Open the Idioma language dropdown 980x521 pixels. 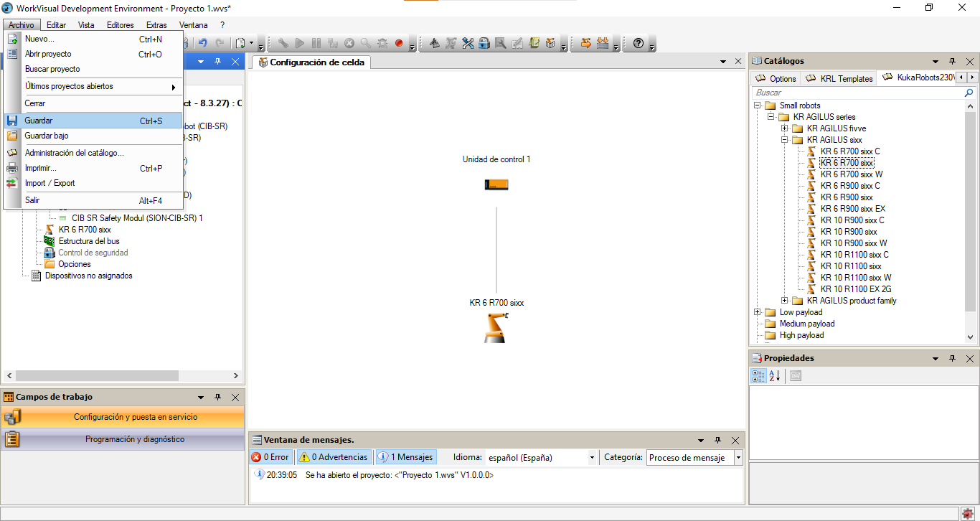pyautogui.click(x=592, y=458)
